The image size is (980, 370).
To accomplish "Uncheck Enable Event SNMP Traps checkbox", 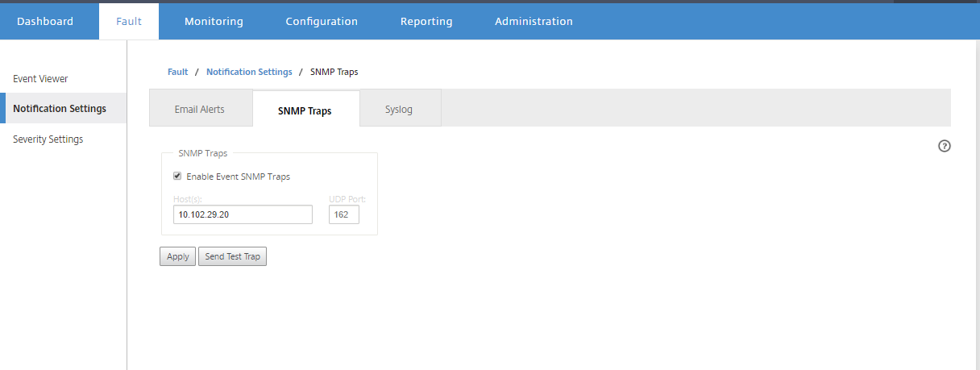I will click(x=177, y=176).
